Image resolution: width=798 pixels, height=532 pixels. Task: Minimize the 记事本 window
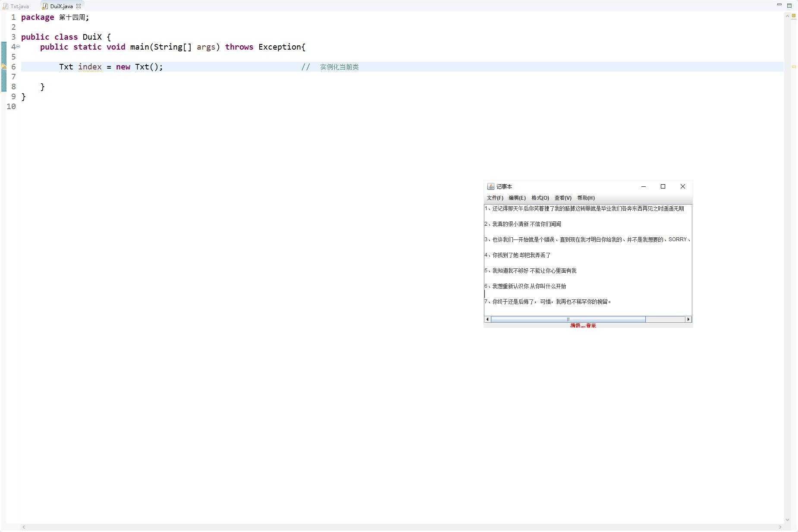(644, 186)
